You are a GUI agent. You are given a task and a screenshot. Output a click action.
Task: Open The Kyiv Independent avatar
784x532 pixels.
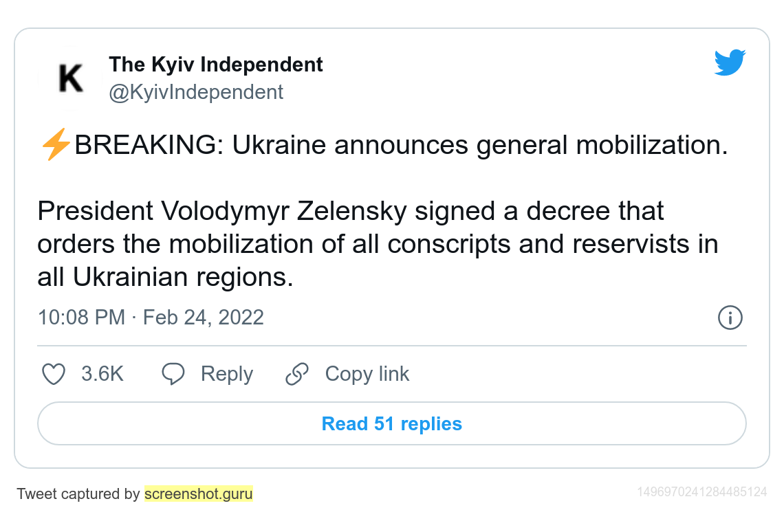pos(72,78)
